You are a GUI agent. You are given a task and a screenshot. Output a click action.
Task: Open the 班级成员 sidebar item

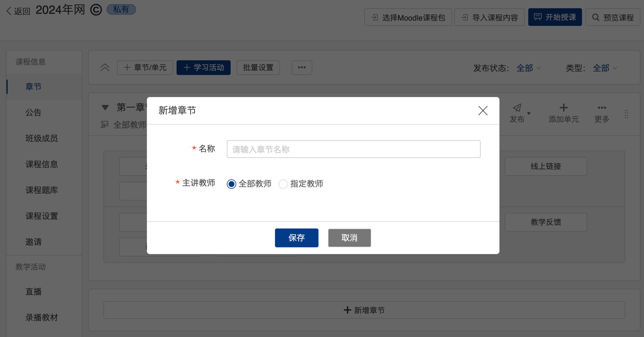41,138
